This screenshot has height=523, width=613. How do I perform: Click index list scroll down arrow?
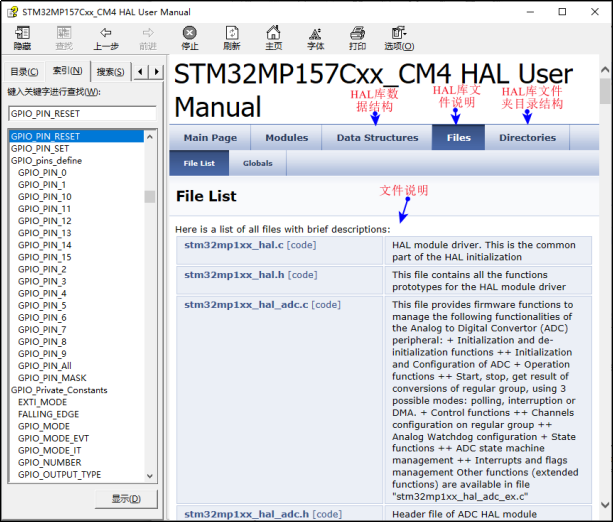tap(150, 476)
